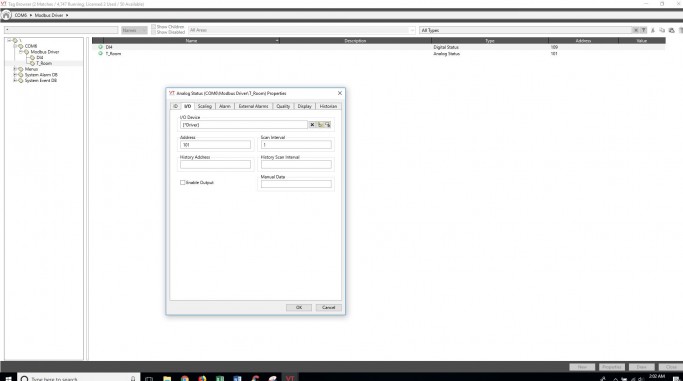
Task: Open VTScada icon in the Windows taskbar
Action: [x=290, y=378]
